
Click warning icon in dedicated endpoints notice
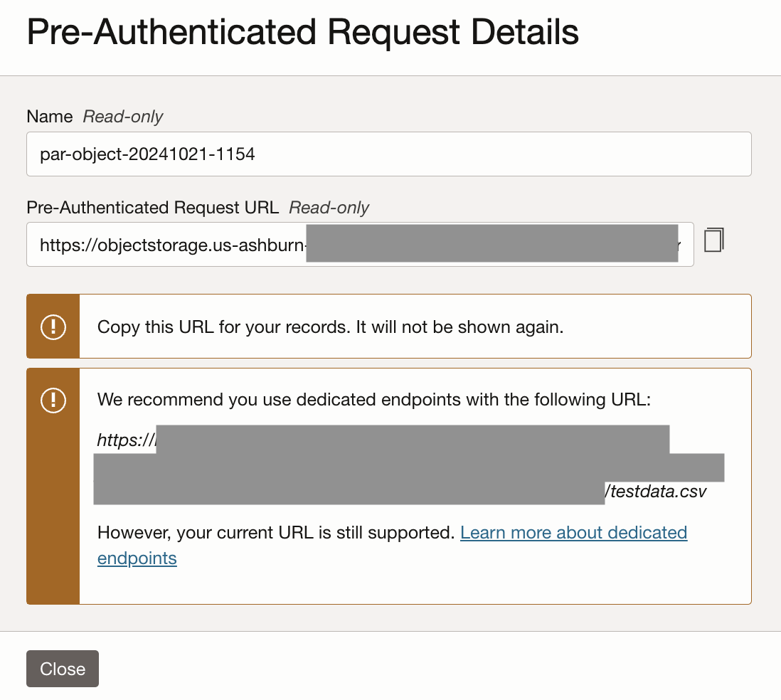pyautogui.click(x=53, y=401)
